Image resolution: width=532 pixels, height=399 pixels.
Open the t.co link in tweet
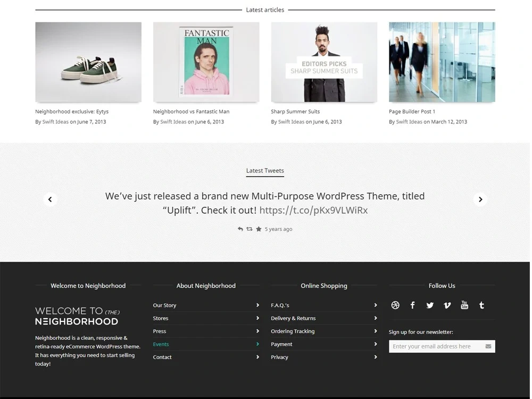pyautogui.click(x=313, y=210)
